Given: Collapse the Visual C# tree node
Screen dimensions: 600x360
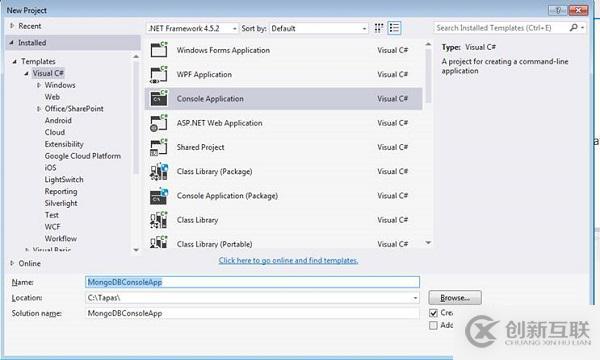Looking at the screenshot, I should [26, 73].
